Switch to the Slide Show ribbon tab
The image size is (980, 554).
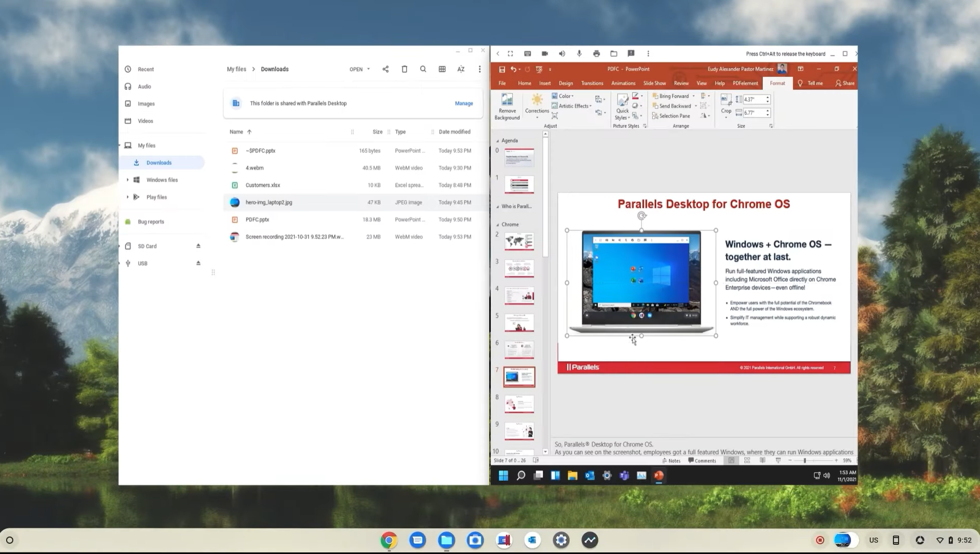tap(654, 83)
